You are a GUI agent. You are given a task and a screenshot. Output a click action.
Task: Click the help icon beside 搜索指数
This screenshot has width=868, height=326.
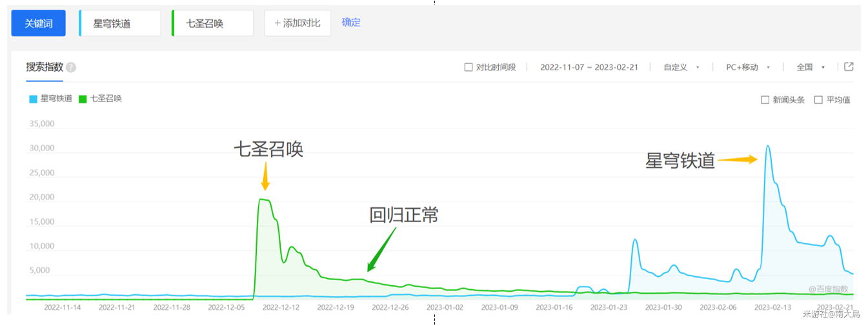(71, 67)
